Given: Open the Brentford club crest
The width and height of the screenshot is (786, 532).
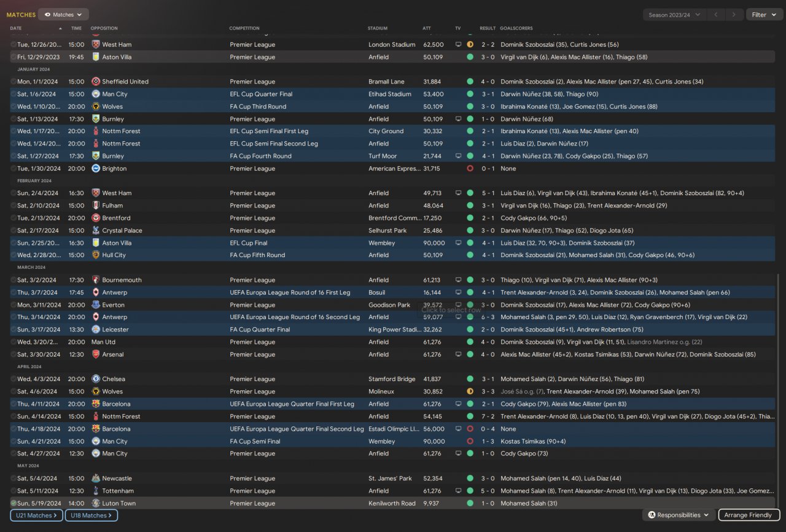Looking at the screenshot, I should point(95,218).
